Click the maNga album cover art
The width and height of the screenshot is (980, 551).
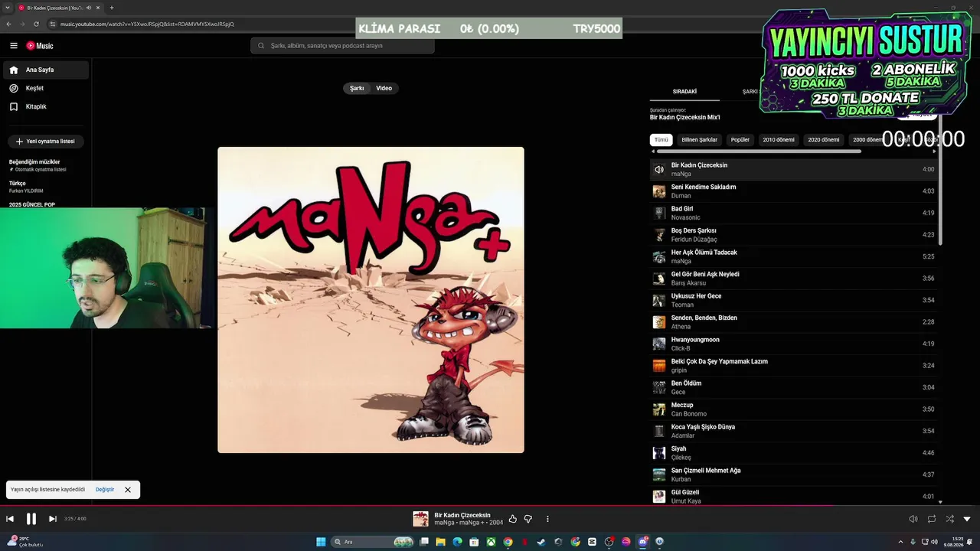[x=371, y=300]
